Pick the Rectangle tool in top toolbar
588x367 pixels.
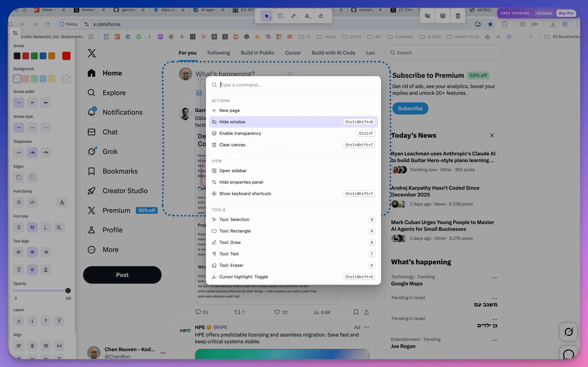pyautogui.click(x=280, y=16)
